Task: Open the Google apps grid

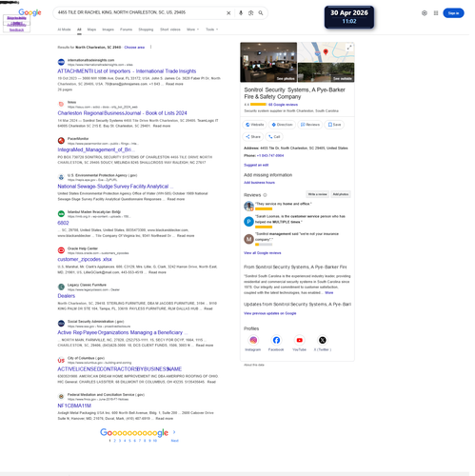Action: point(436,13)
